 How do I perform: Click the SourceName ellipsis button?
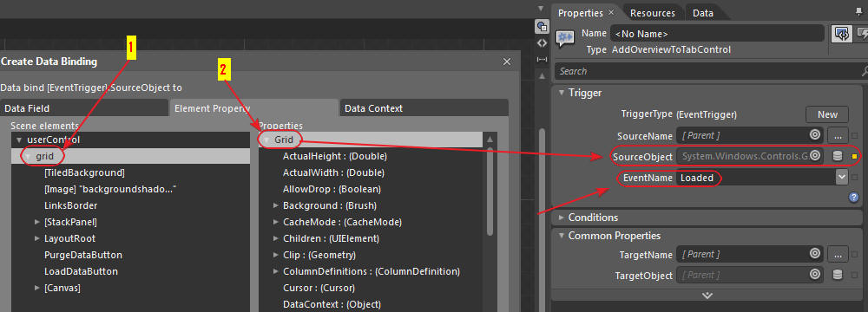click(x=838, y=135)
